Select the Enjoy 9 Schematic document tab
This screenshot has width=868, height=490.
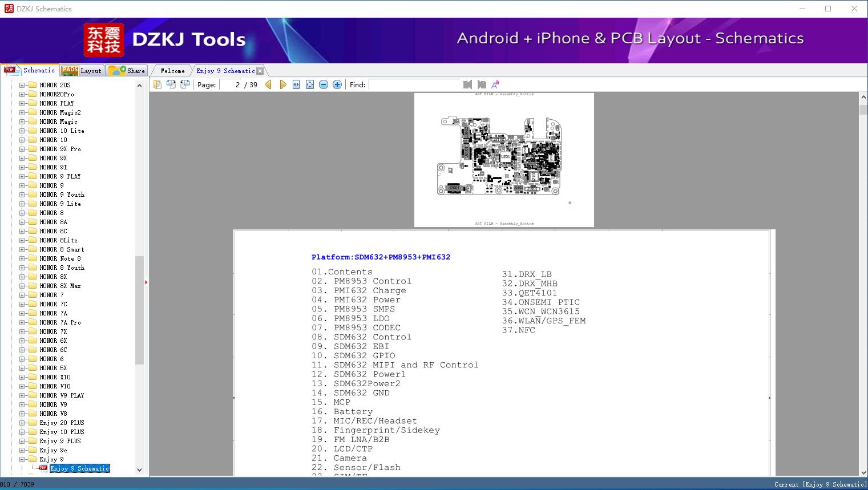[225, 71]
